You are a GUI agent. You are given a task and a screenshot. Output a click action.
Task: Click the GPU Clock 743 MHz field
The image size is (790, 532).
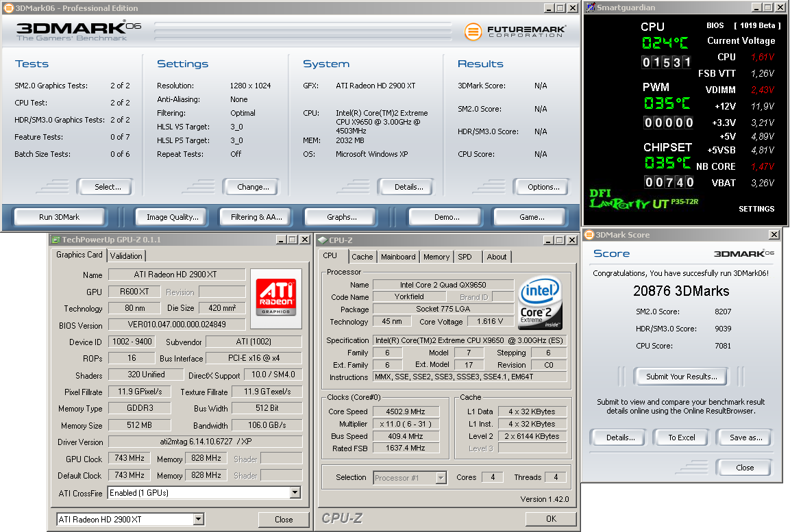130,459
